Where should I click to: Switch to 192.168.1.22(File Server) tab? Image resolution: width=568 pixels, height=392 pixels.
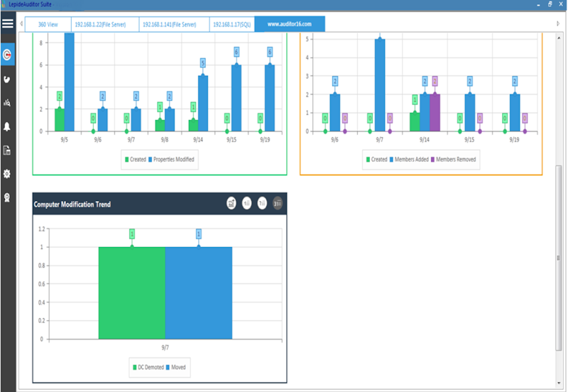pos(105,24)
